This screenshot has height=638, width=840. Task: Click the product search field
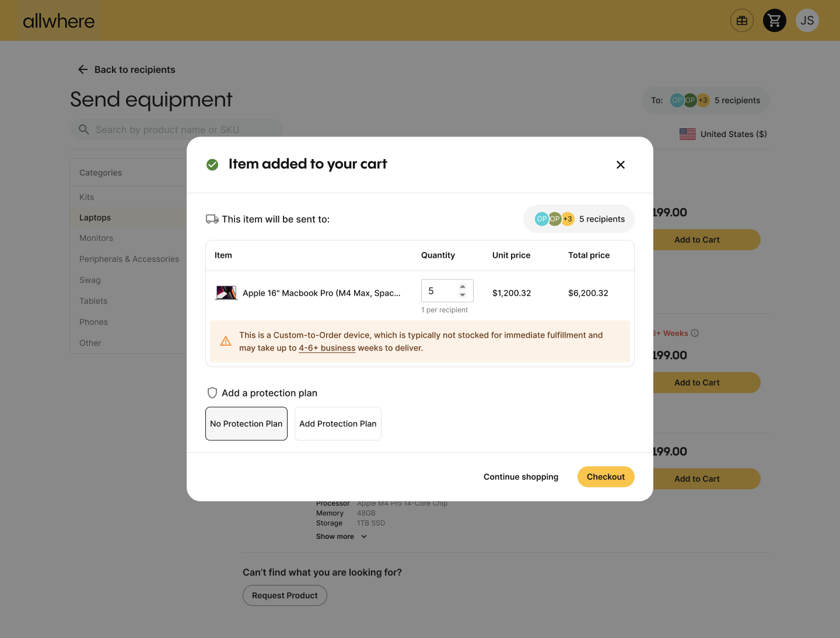pos(176,129)
